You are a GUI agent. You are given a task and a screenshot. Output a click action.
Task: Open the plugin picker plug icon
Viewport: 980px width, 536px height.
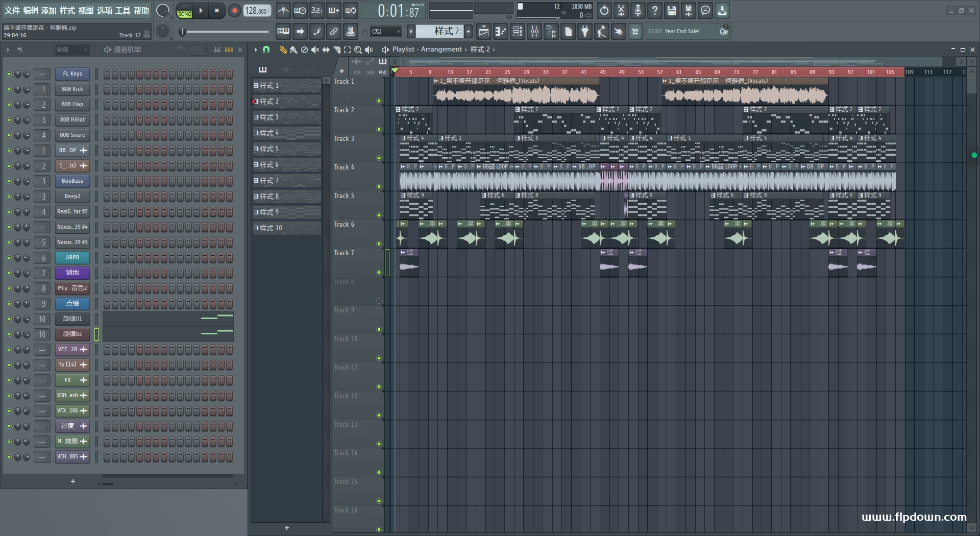585,32
